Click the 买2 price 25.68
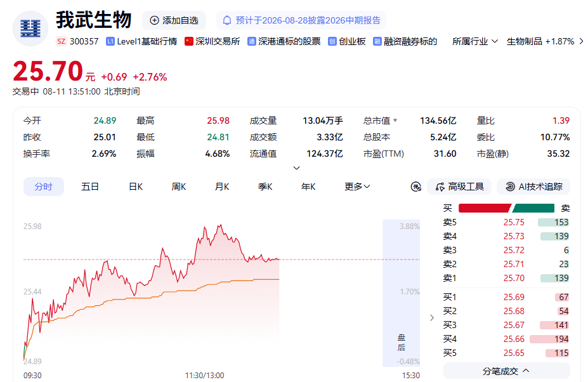The width and height of the screenshot is (588, 382). 514,311
